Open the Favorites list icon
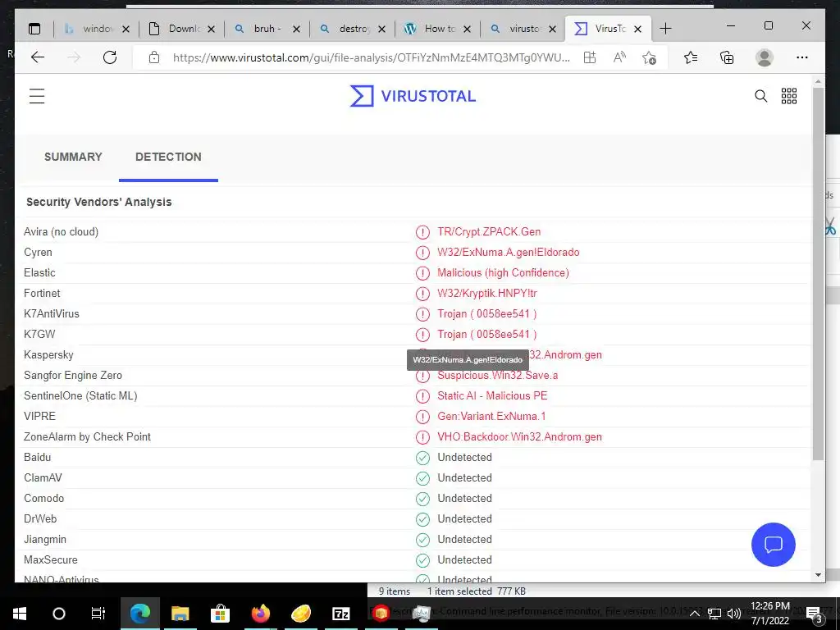The height and width of the screenshot is (630, 840). [691, 57]
